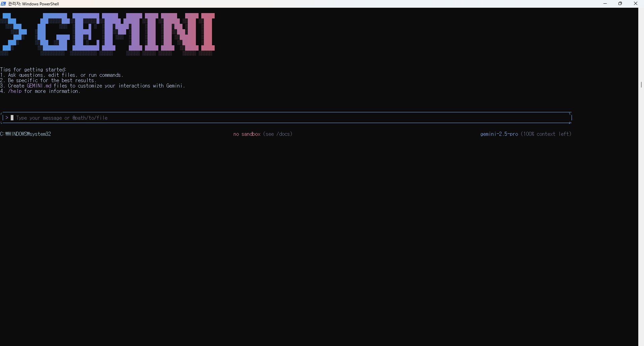Click the gemini-2.5-pro model label

(499, 134)
